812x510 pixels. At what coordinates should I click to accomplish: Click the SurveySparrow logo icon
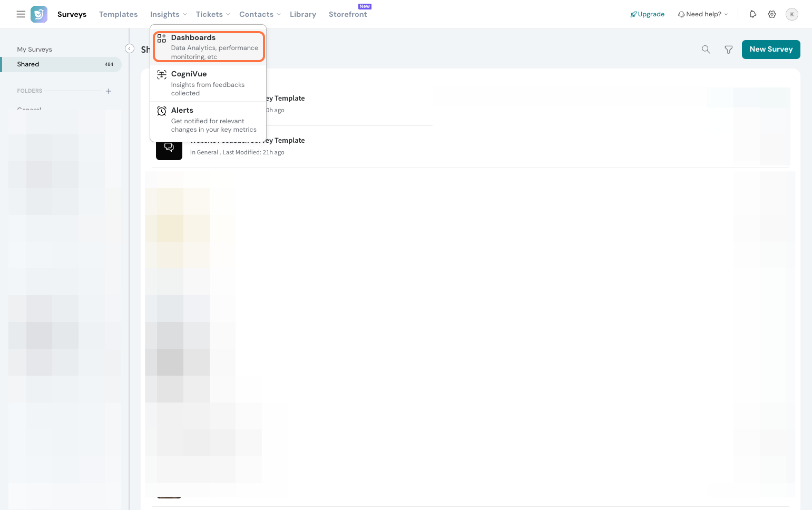[x=39, y=14]
